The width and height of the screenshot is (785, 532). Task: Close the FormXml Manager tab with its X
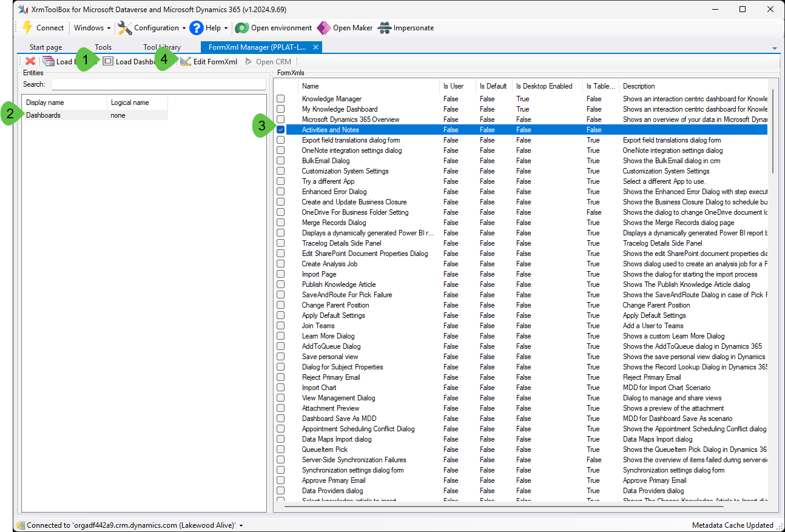(315, 47)
